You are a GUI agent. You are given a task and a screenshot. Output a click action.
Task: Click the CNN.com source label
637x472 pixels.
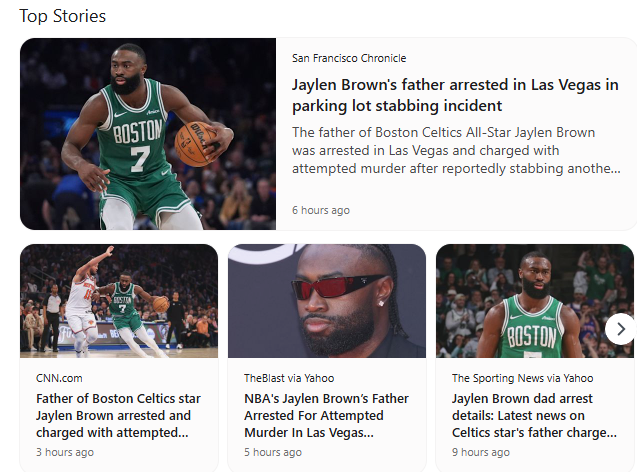coord(59,378)
